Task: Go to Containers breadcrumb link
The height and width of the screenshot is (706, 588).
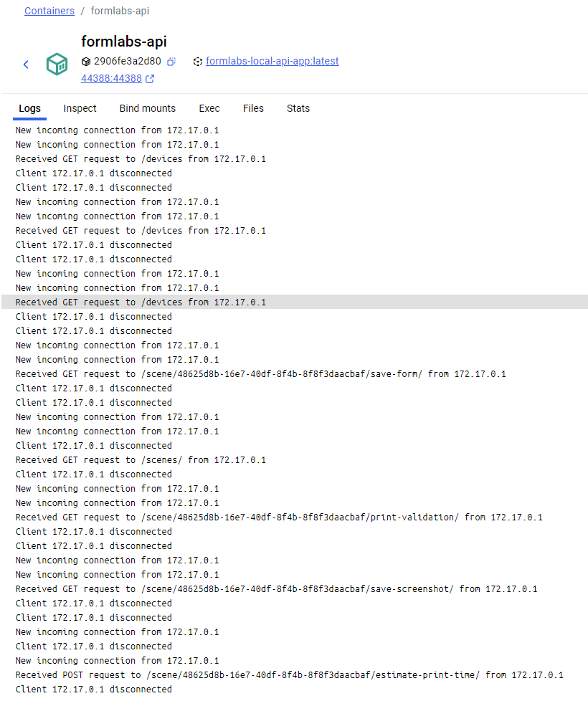Action: tap(49, 11)
